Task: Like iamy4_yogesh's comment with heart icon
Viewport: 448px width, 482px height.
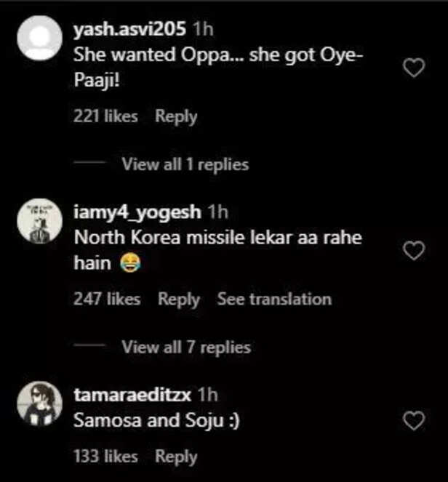Action: (414, 252)
